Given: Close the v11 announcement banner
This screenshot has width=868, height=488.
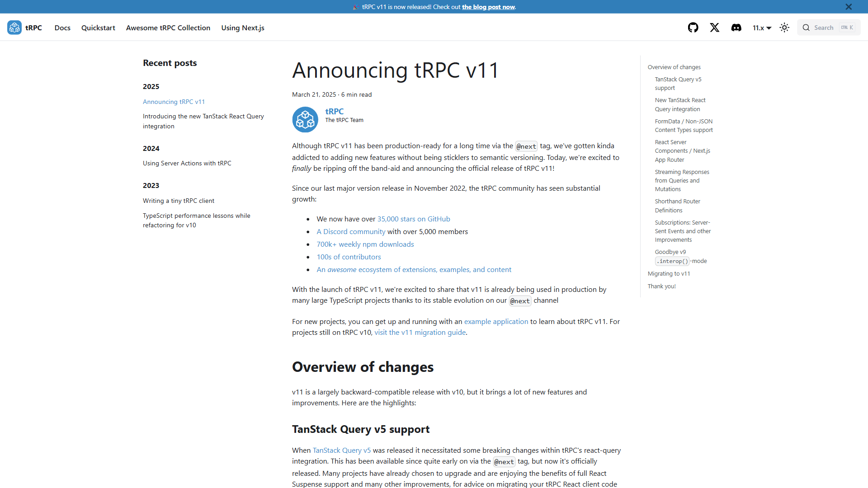Looking at the screenshot, I should pyautogui.click(x=849, y=7).
